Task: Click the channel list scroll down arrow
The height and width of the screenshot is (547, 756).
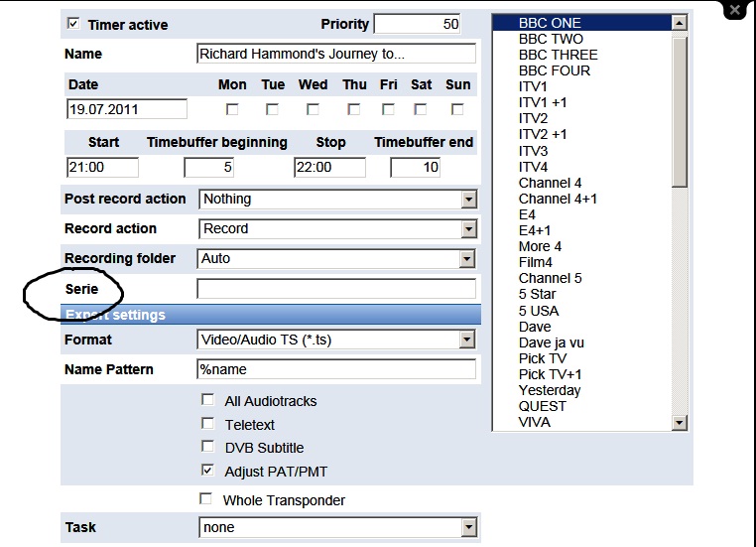Action: (x=680, y=423)
